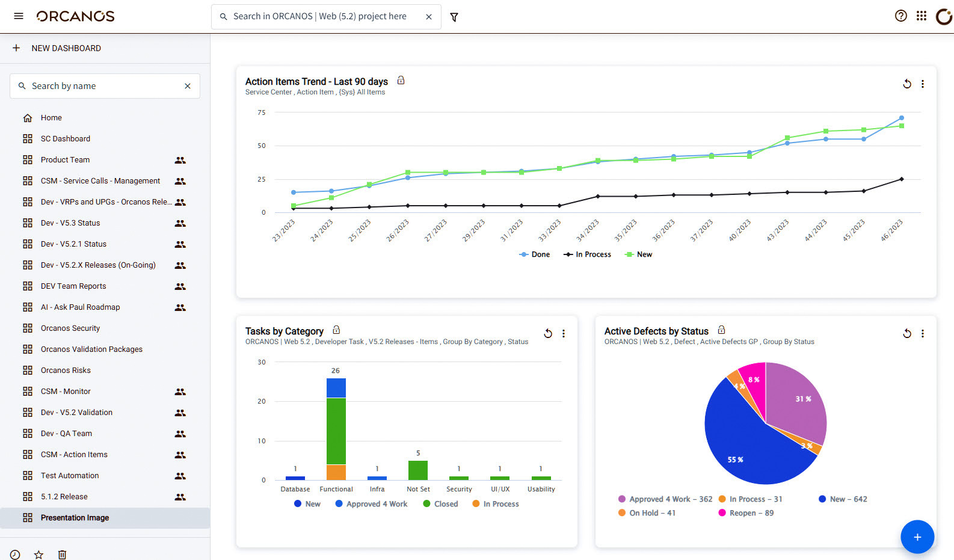Click NEW DASHBOARD button
Viewport: 954px width, 560px height.
pyautogui.click(x=57, y=48)
